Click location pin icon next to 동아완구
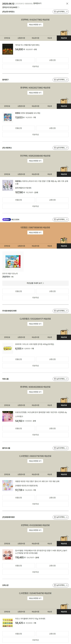 tap(55, 80)
